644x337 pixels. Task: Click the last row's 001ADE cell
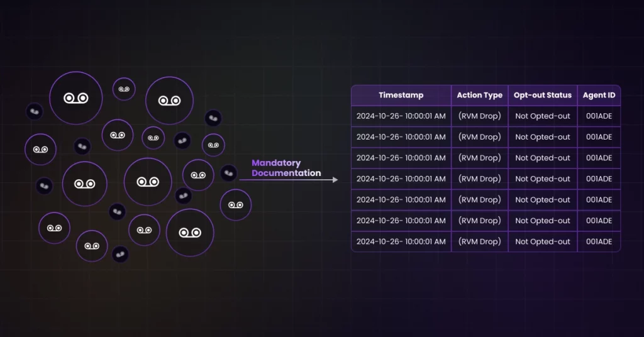(599, 242)
